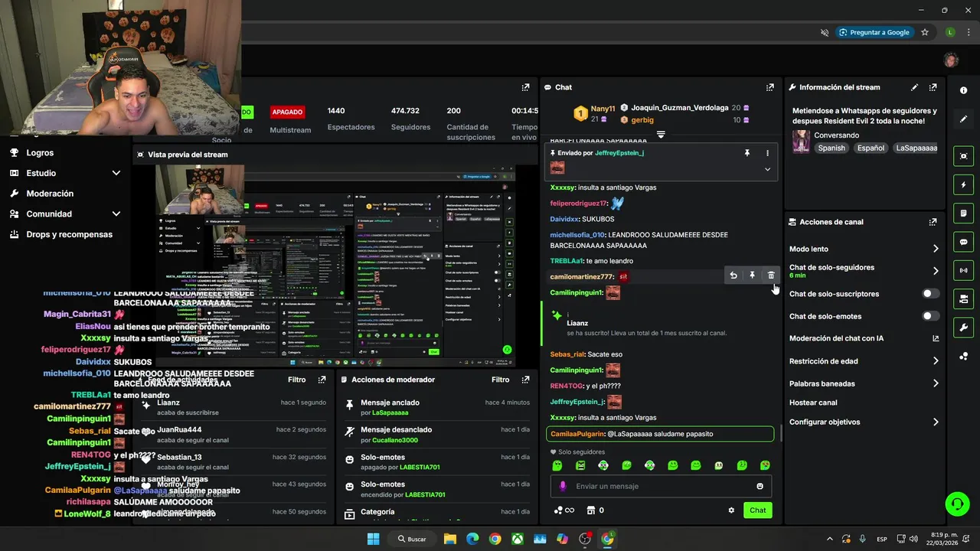Viewport: 980px width, 551px height.
Task: Click the broadcast signal icon in right sidebar
Action: (963, 270)
